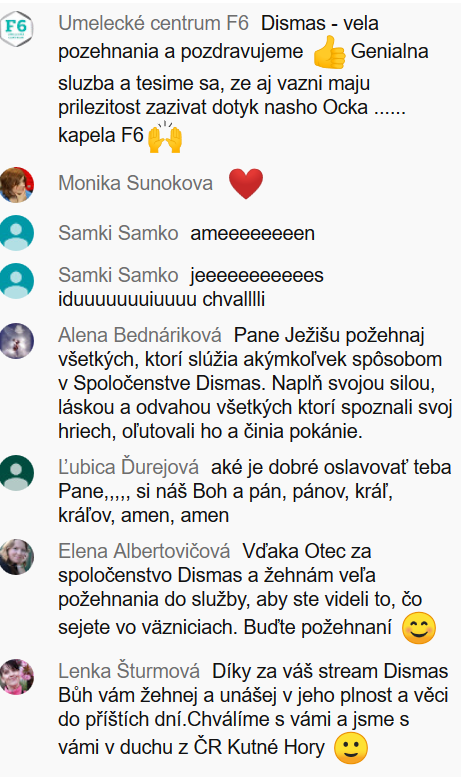This screenshot has height=777, width=461.
Task: Click Lenka Šturmová's profile photo
Action: [17, 677]
